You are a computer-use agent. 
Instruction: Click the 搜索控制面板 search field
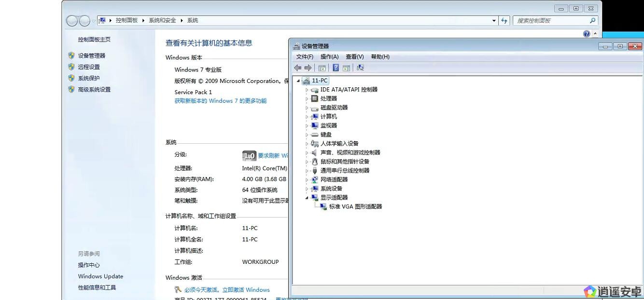click(x=550, y=20)
